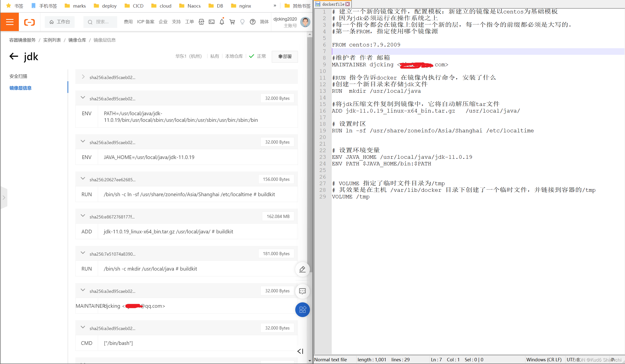Screen dimensions: 625x364
Task: Open the Cloud Shell terminal icon
Action: click(212, 22)
